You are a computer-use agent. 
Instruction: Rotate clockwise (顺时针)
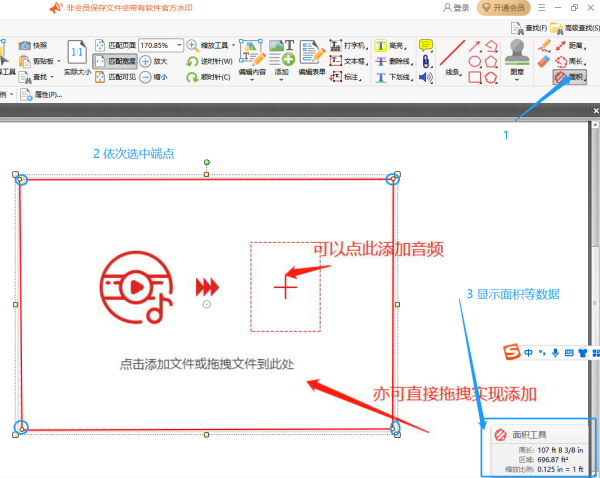(x=209, y=77)
